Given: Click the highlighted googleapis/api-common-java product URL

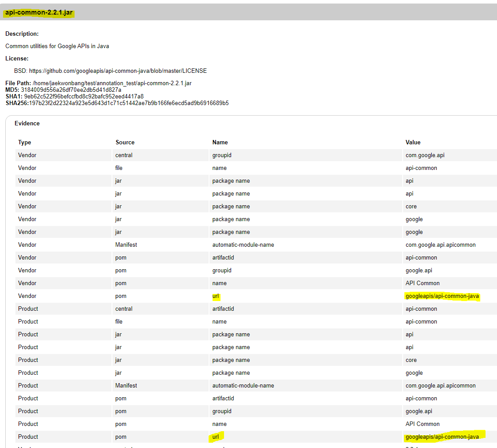Looking at the screenshot, I should 441,437.
